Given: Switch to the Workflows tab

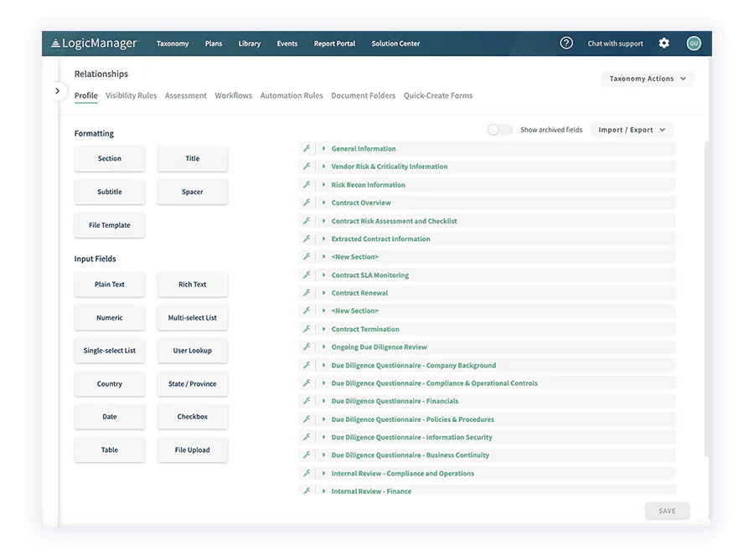Looking at the screenshot, I should coord(233,95).
